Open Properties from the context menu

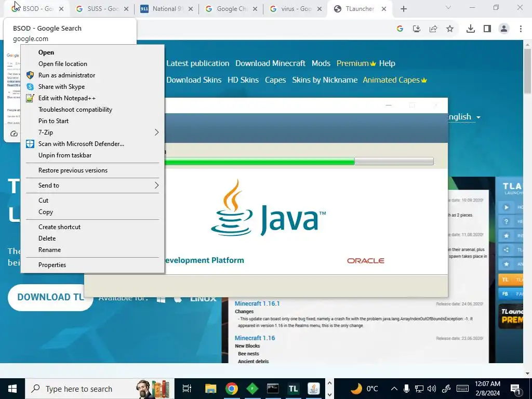[x=92, y=265]
